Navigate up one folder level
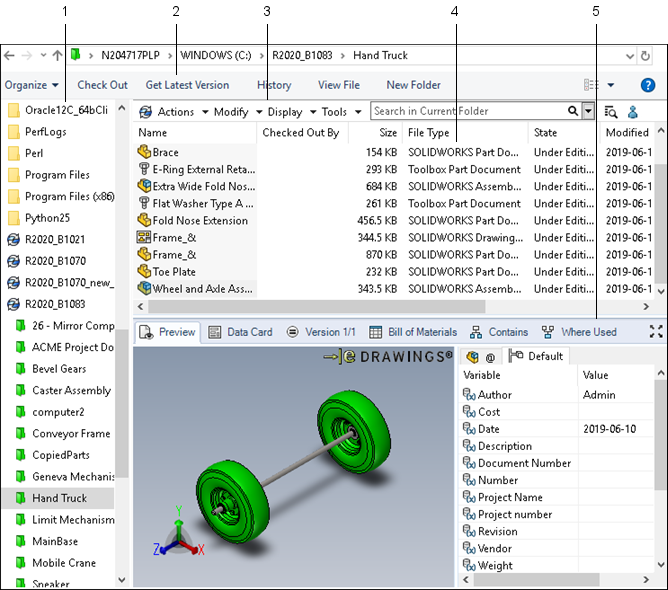The height and width of the screenshot is (590, 668). (57, 55)
